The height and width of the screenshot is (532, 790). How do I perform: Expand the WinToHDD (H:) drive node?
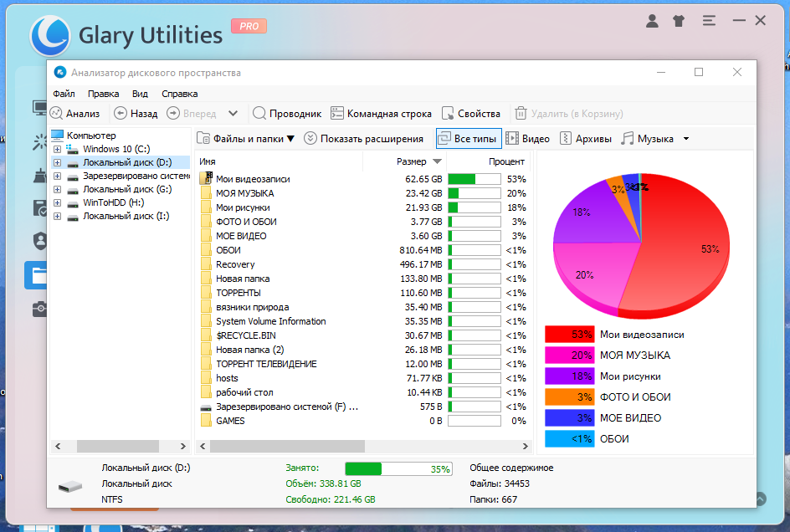[58, 202]
